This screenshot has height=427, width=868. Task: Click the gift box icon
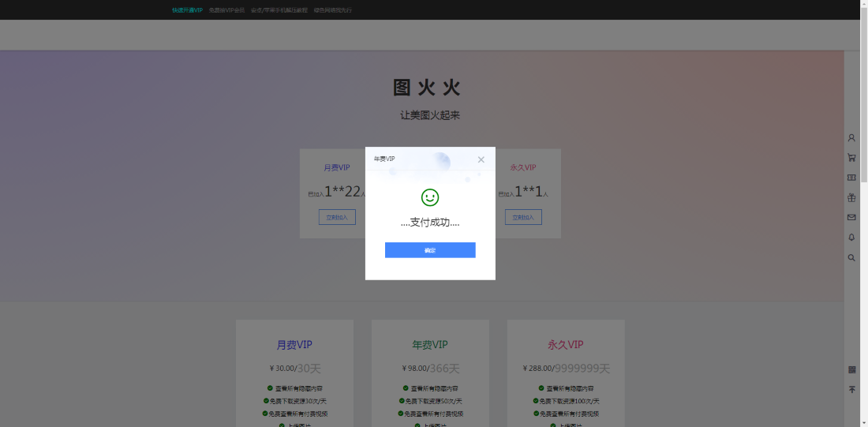coord(851,197)
